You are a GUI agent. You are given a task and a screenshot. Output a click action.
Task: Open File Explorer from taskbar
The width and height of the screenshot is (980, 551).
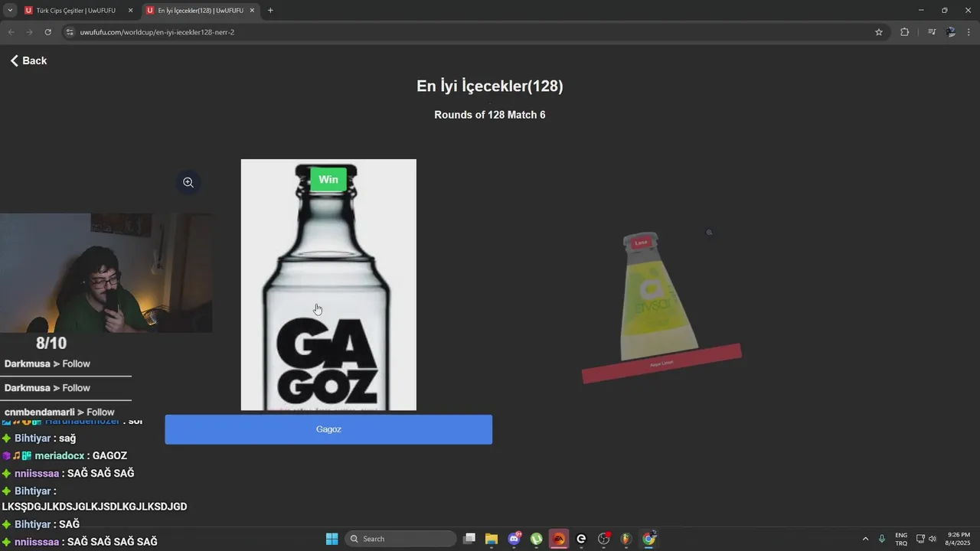coord(492,539)
